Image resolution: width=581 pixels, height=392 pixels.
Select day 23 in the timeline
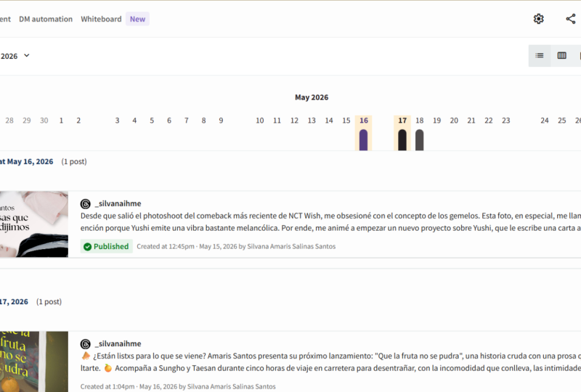click(505, 121)
